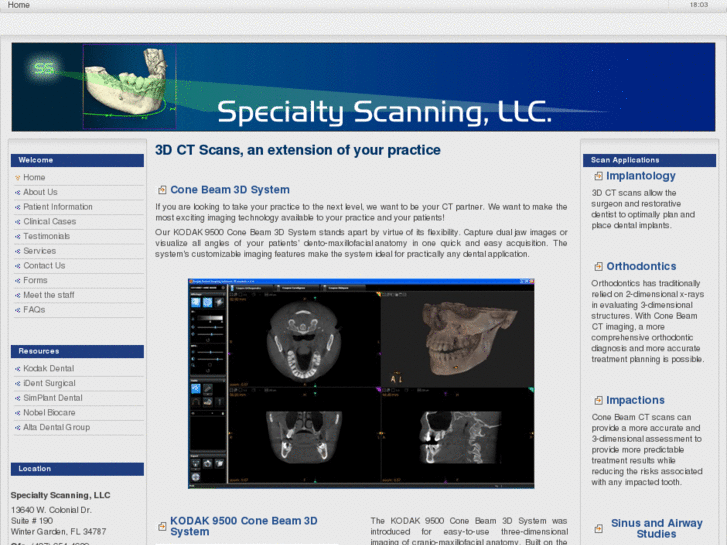Click the SS logo in banner
The width and height of the screenshot is (727, 545).
[x=44, y=69]
